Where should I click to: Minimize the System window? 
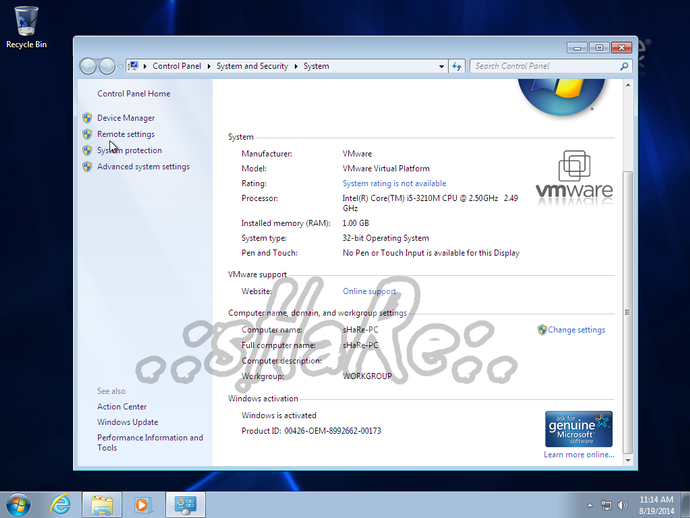[x=577, y=47]
